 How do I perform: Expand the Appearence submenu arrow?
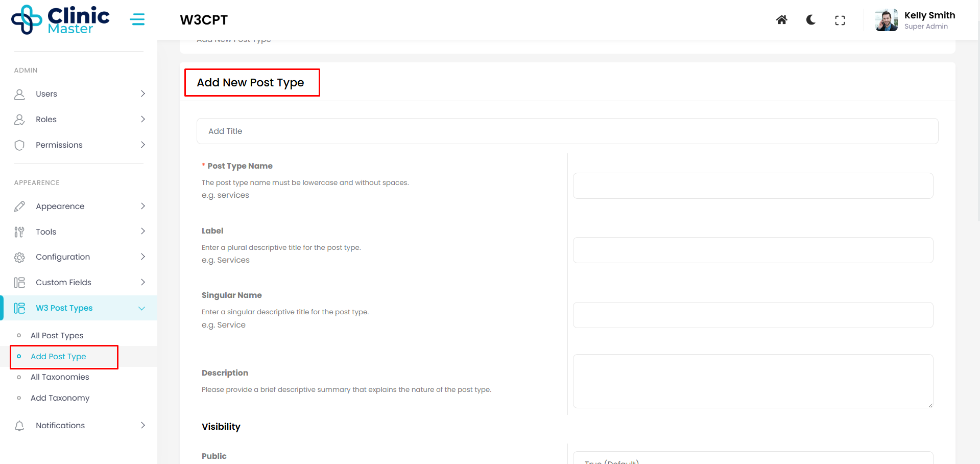143,206
